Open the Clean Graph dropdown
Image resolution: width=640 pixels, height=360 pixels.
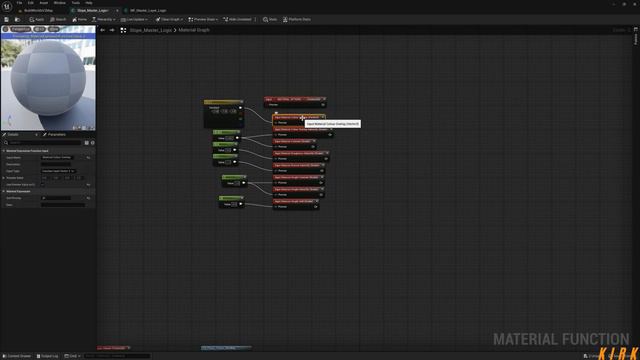[x=169, y=20]
